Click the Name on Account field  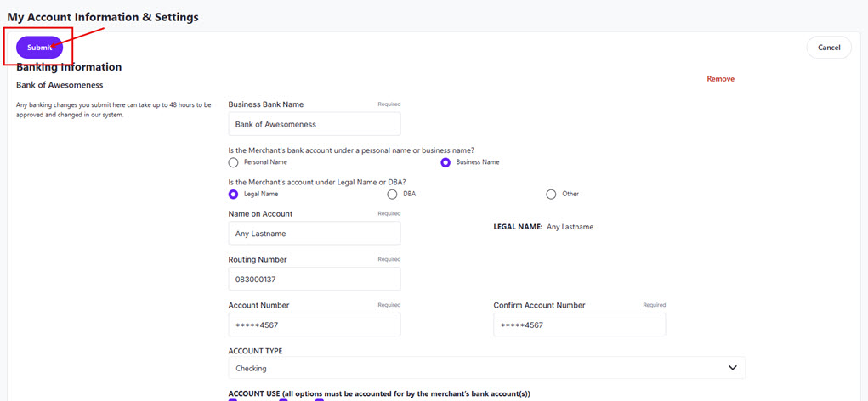click(x=314, y=233)
